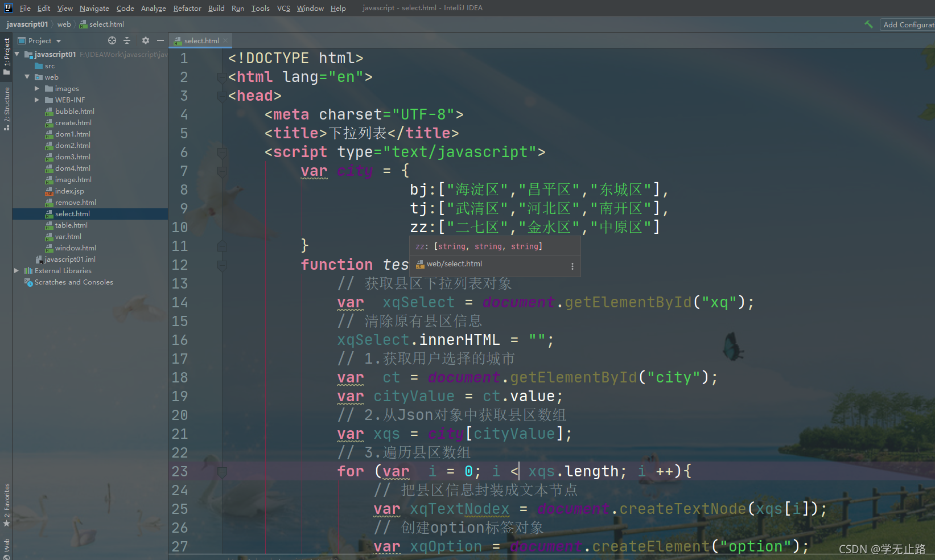Fold the function test block at line 12

(x=222, y=265)
